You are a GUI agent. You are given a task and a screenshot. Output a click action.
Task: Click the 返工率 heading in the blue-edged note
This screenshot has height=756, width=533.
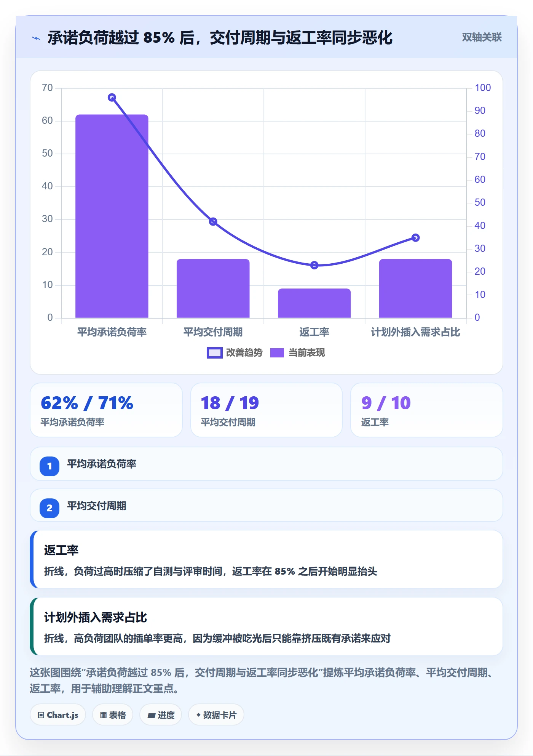tap(61, 550)
